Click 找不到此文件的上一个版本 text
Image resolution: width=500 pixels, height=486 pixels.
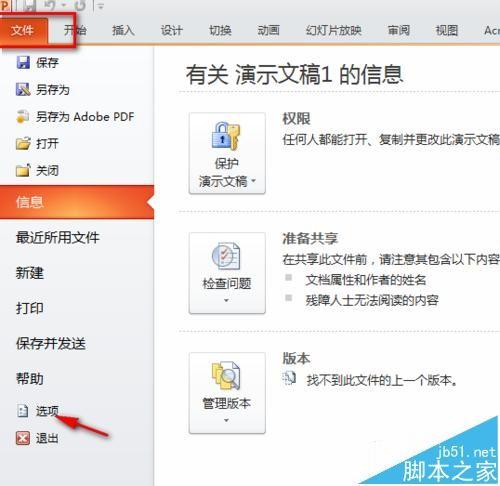pos(382,380)
